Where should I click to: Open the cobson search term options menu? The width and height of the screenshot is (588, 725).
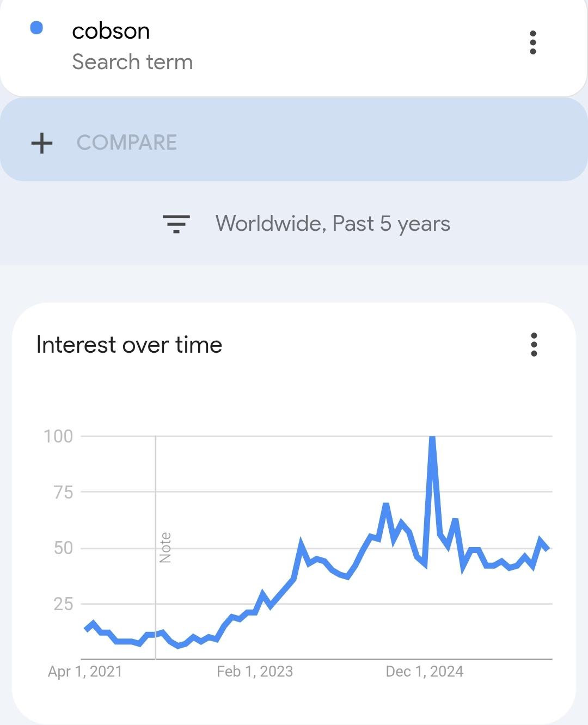coord(532,42)
